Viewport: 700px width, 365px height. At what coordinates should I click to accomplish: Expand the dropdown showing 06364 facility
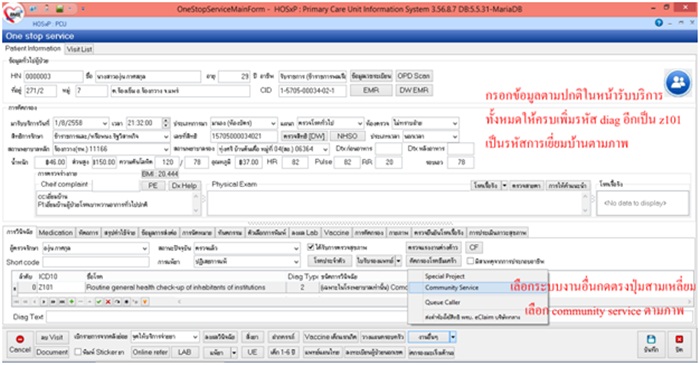click(325, 149)
